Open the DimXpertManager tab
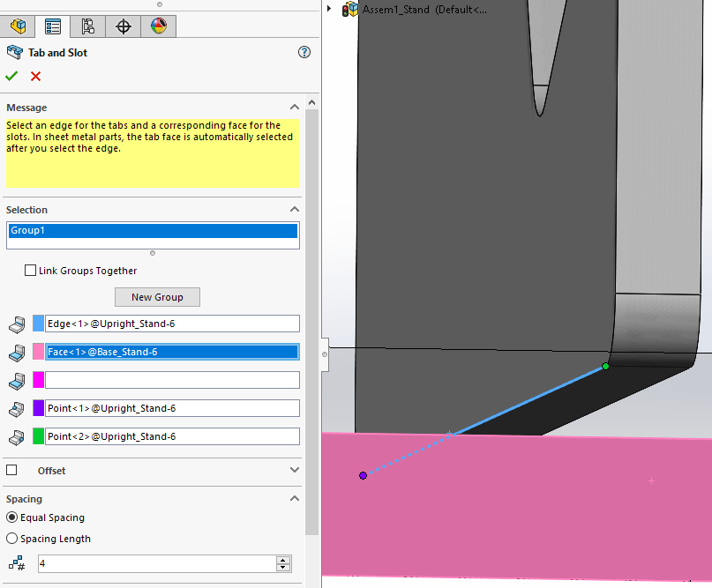712x588 pixels. (x=124, y=26)
